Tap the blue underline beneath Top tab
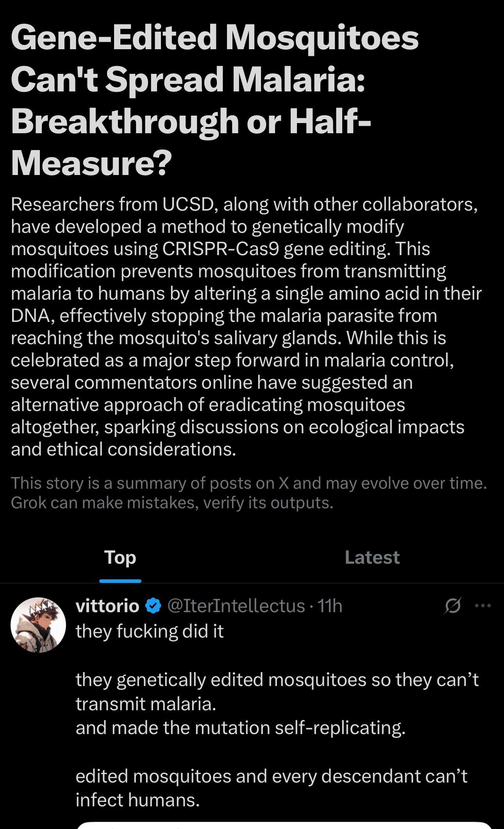Viewport: 504px width, 829px height. click(x=120, y=581)
